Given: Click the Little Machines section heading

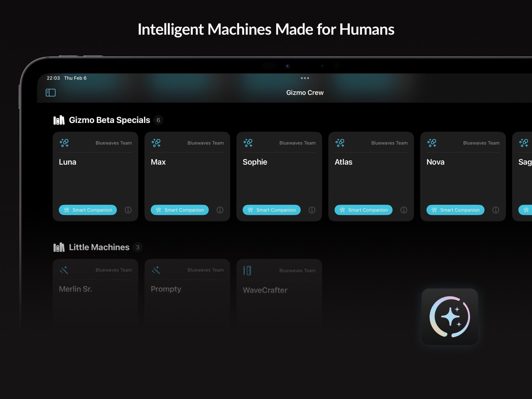Looking at the screenshot, I should [99, 247].
